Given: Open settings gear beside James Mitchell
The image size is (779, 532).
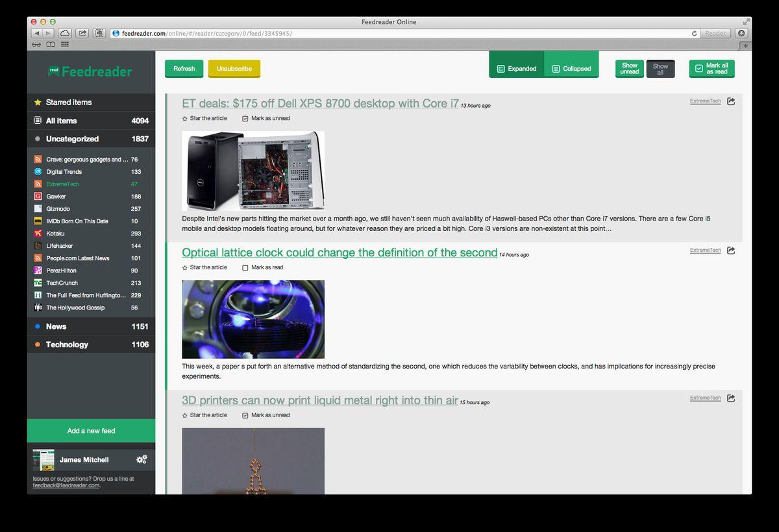Looking at the screenshot, I should [x=142, y=459].
